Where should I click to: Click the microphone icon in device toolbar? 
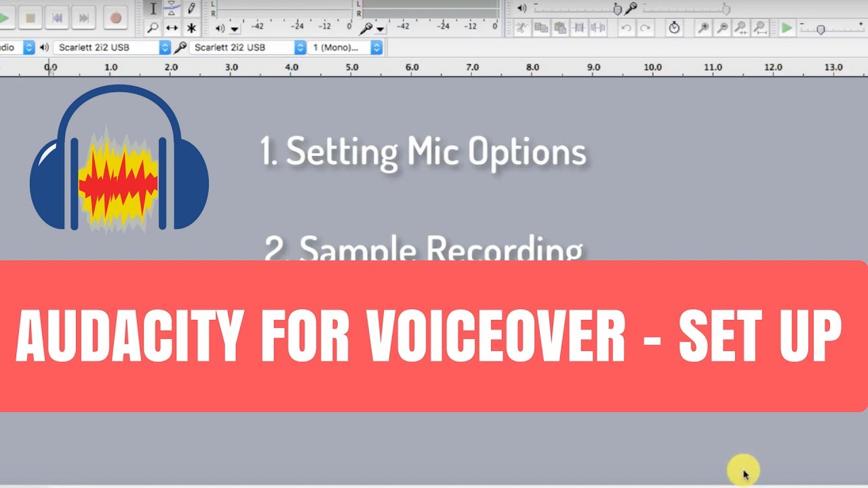pos(180,47)
